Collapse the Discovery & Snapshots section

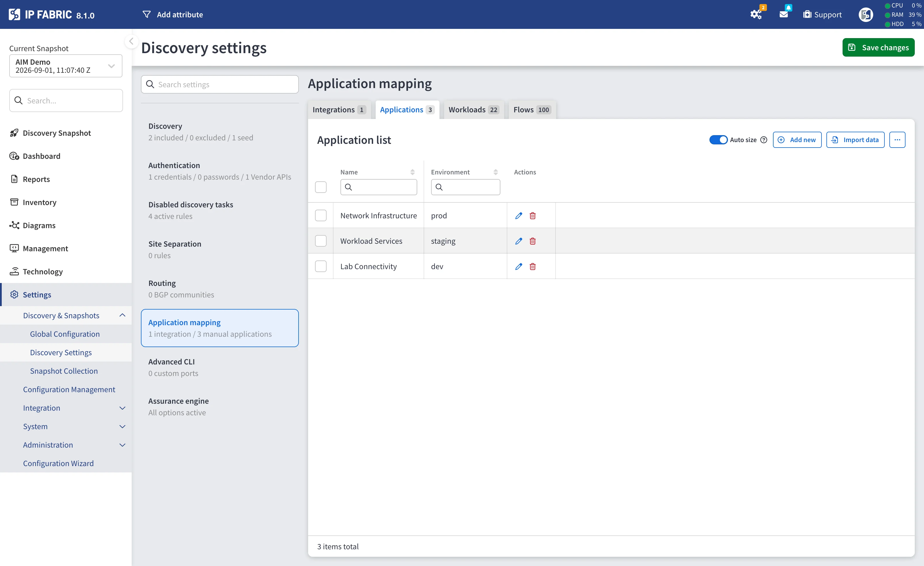coord(122,315)
